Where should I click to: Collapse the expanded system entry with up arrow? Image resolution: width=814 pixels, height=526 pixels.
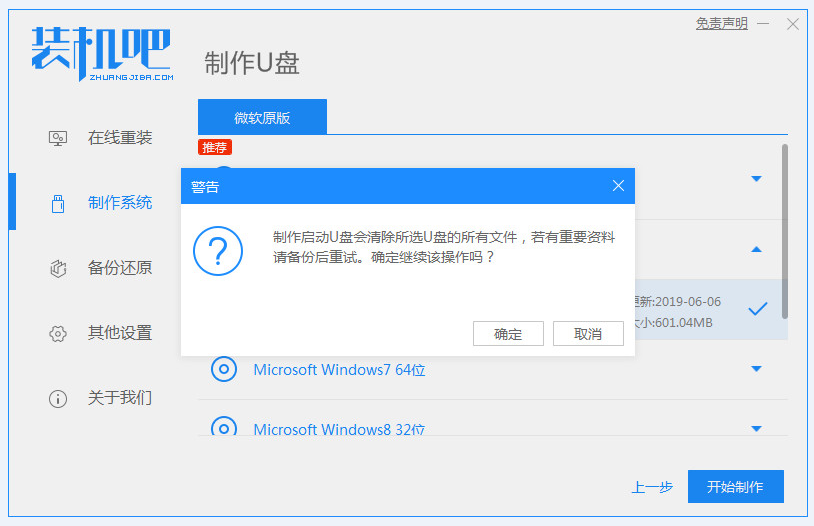[756, 250]
